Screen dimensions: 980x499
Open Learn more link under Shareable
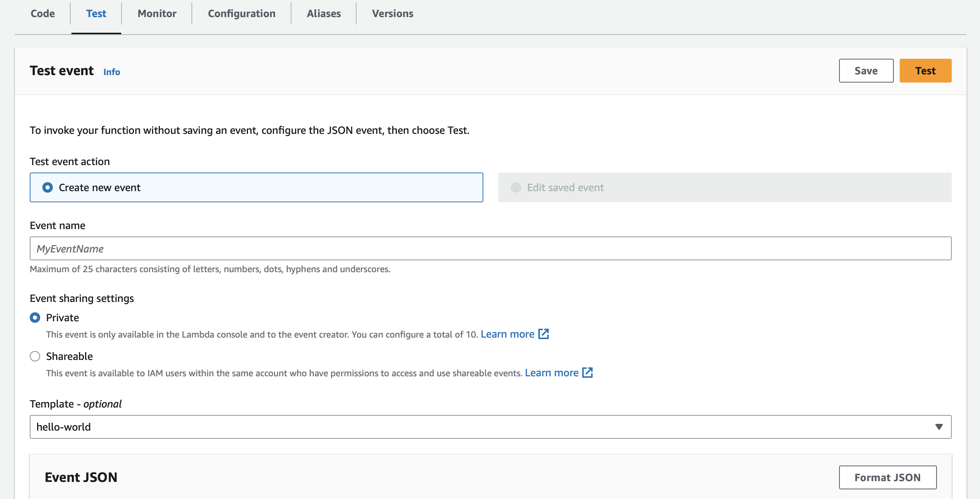click(x=551, y=373)
